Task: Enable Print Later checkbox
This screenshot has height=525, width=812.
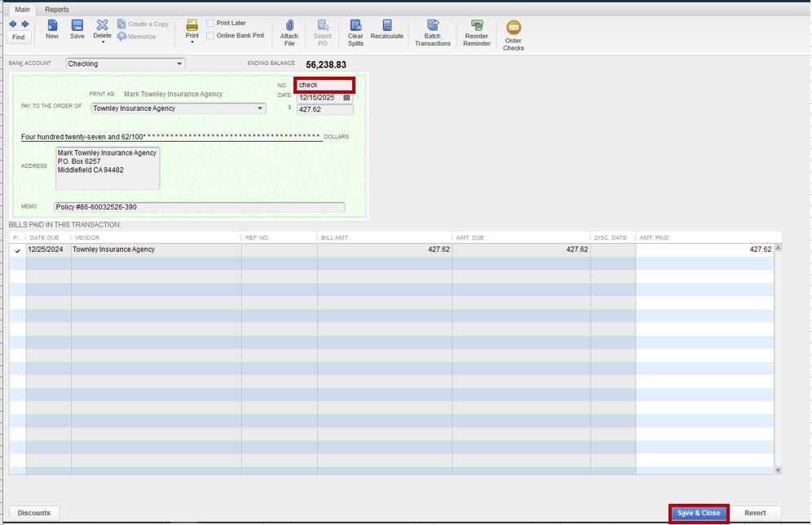Action: 210,23
